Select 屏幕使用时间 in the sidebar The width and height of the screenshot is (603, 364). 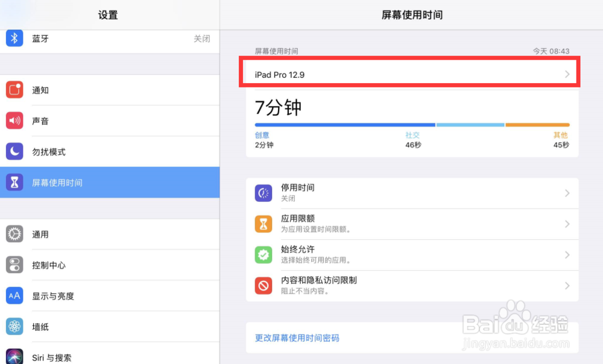point(110,182)
